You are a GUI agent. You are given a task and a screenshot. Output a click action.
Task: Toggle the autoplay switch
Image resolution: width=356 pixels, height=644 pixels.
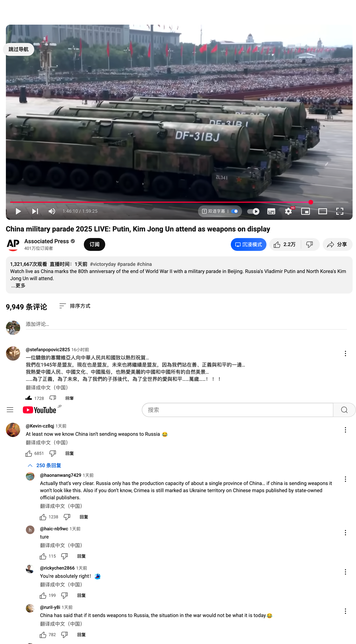[x=253, y=211]
